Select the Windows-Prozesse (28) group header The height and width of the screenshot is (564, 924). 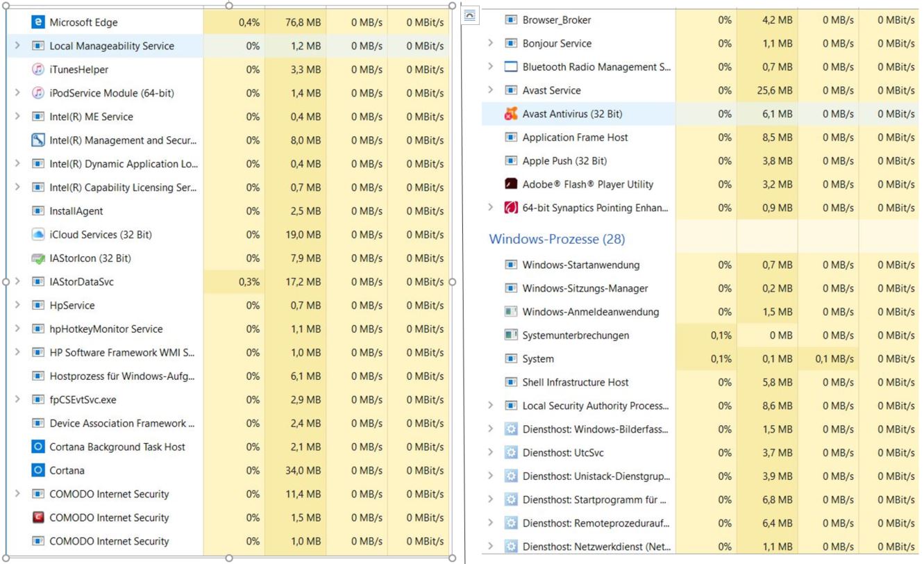(x=557, y=240)
